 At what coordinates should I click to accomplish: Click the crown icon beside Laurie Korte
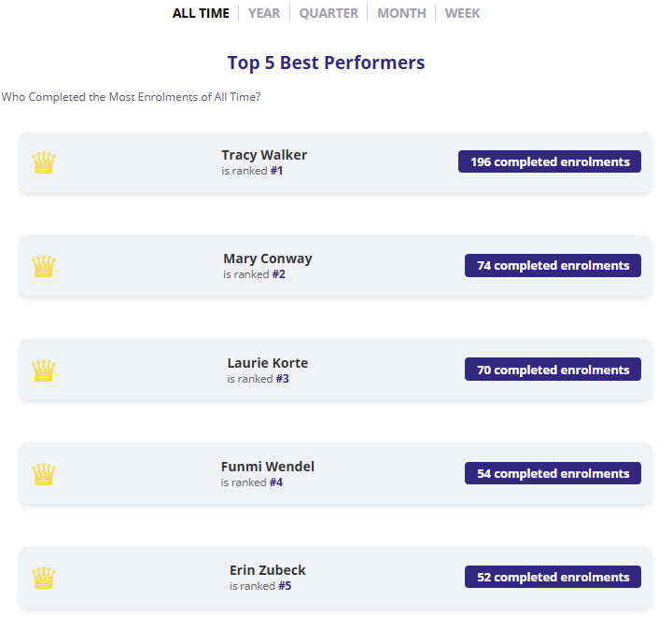click(x=44, y=370)
